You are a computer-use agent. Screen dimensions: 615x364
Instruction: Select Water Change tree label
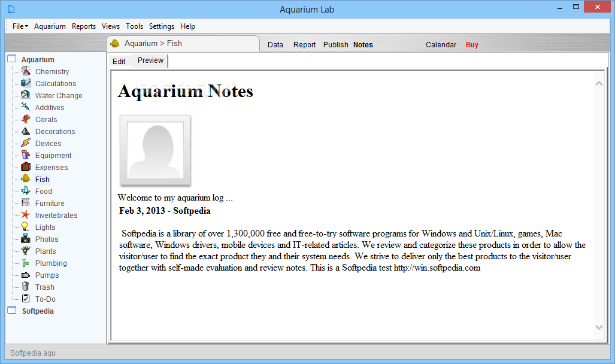[x=59, y=96]
